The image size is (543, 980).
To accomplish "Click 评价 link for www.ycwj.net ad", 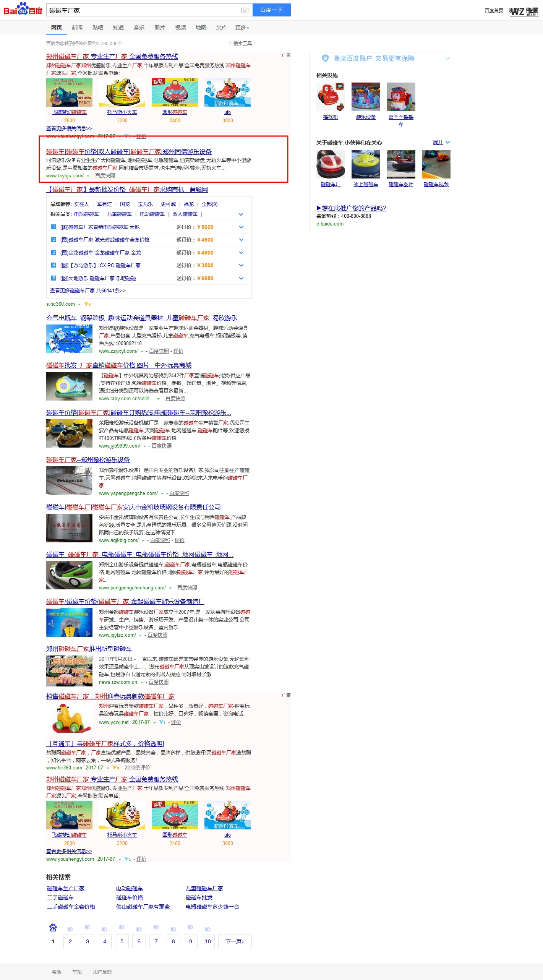I will (x=176, y=722).
